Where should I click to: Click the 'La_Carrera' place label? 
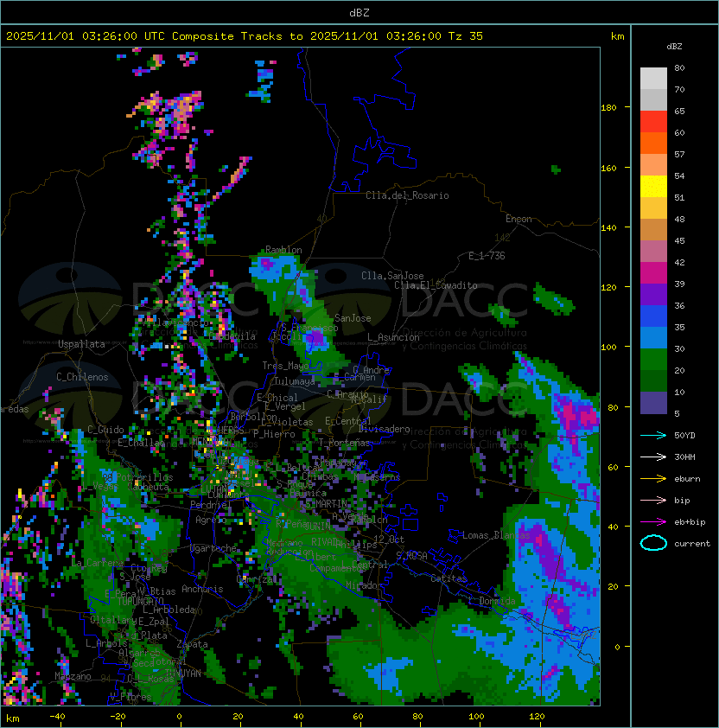point(98,563)
